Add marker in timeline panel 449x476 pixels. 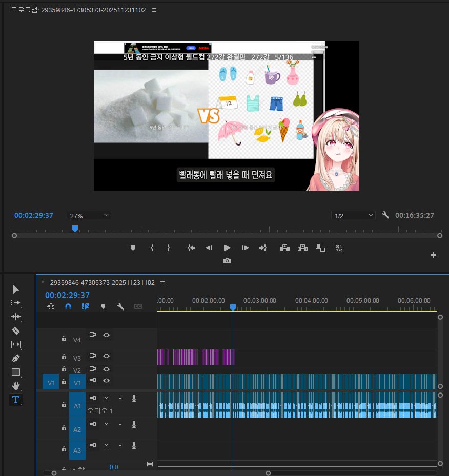(103, 306)
